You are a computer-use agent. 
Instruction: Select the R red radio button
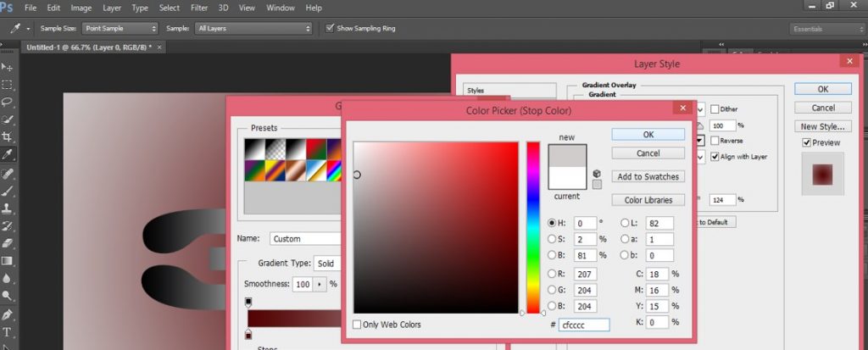[552, 274]
